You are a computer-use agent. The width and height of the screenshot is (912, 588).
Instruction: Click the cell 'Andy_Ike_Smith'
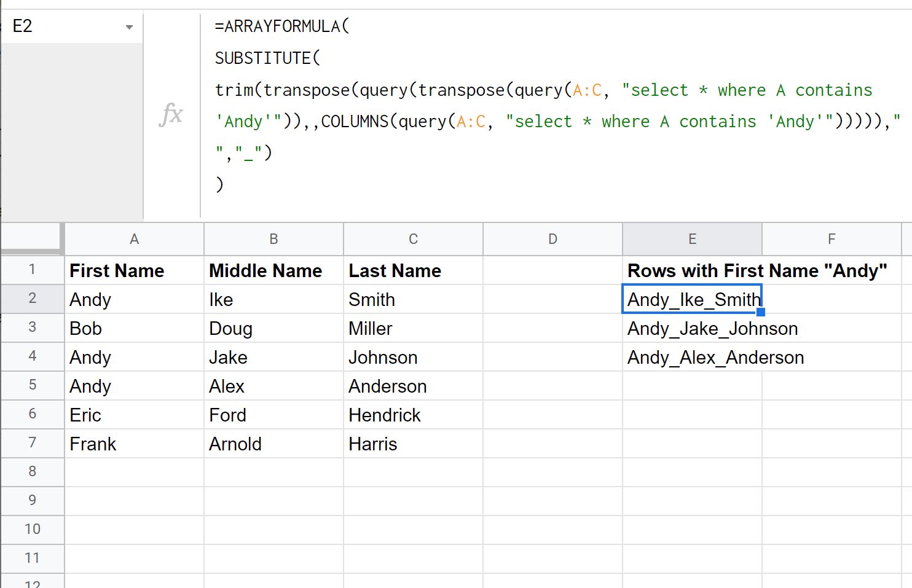[692, 299]
